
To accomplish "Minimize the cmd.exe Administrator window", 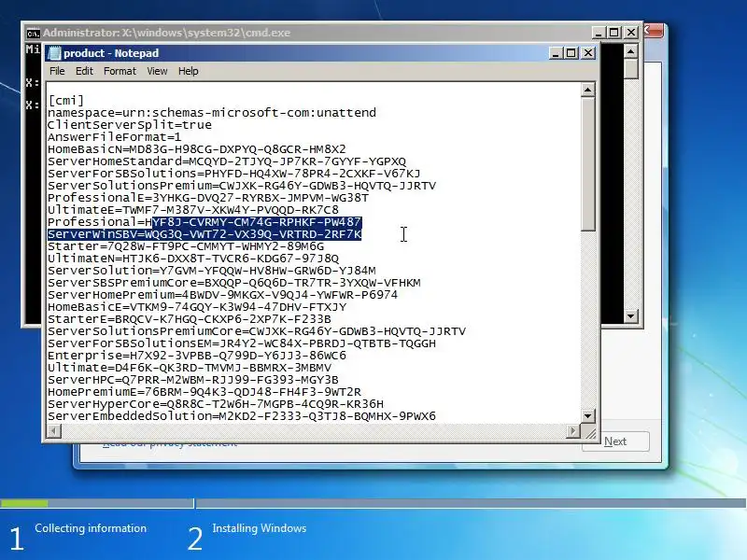I will coord(598,33).
